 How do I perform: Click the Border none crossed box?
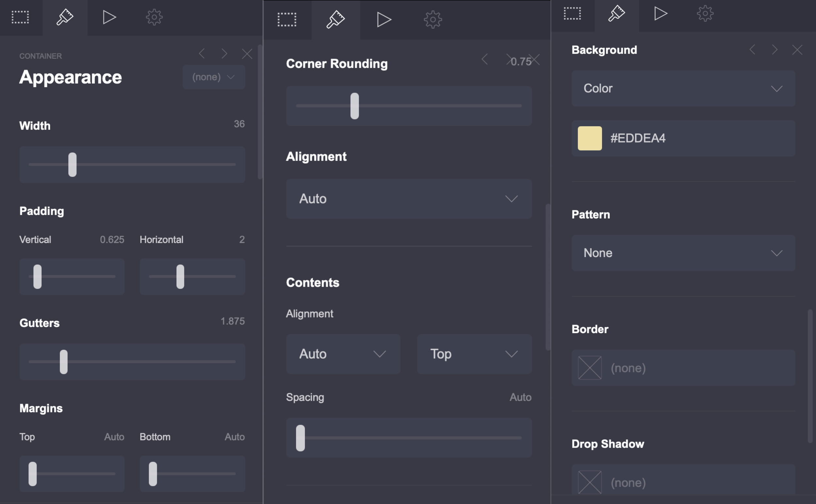coord(589,368)
